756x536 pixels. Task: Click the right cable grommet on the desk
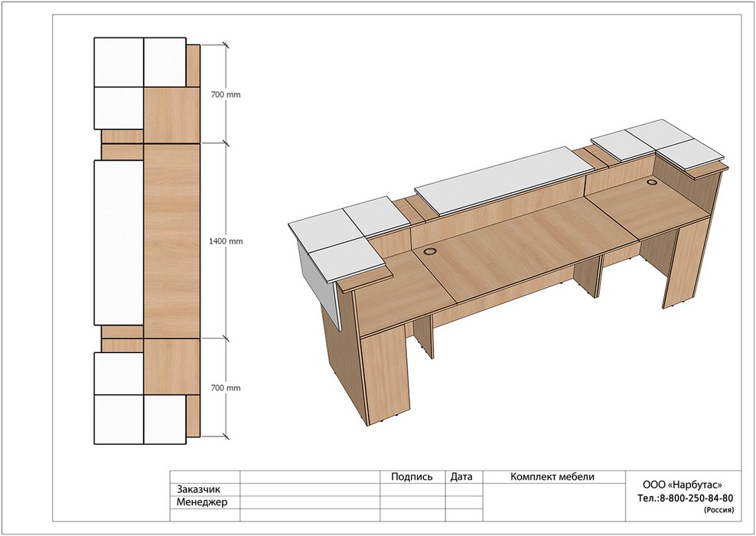tap(652, 183)
